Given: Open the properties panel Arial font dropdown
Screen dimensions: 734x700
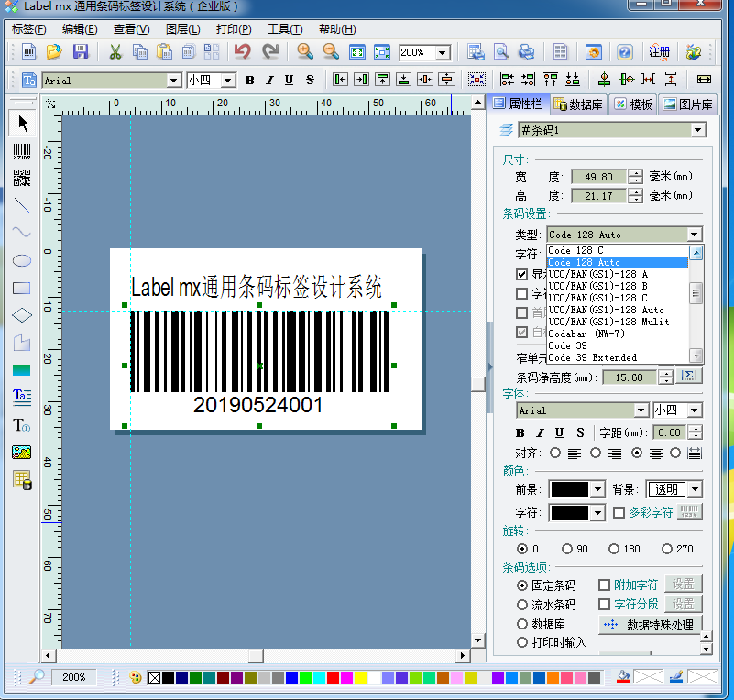Looking at the screenshot, I should [x=641, y=410].
